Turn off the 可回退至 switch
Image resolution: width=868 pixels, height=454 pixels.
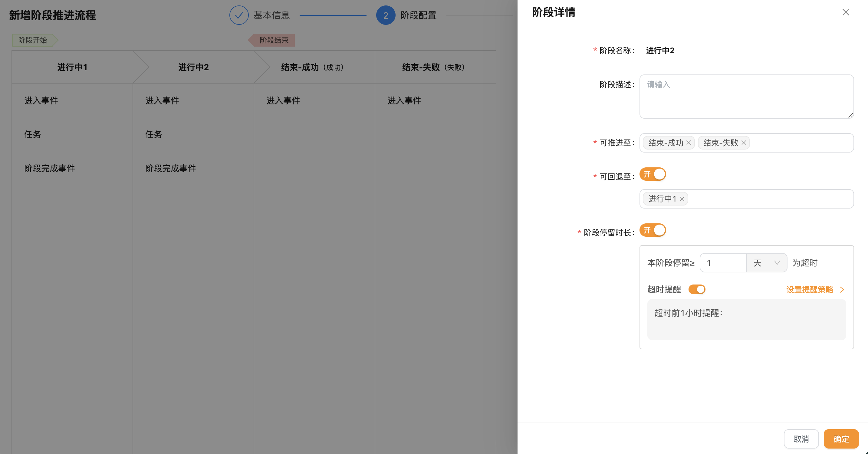(653, 174)
